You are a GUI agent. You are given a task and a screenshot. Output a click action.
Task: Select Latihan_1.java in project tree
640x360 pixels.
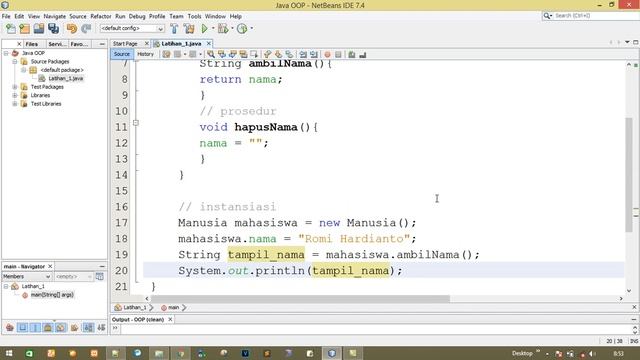pyautogui.click(x=65, y=78)
